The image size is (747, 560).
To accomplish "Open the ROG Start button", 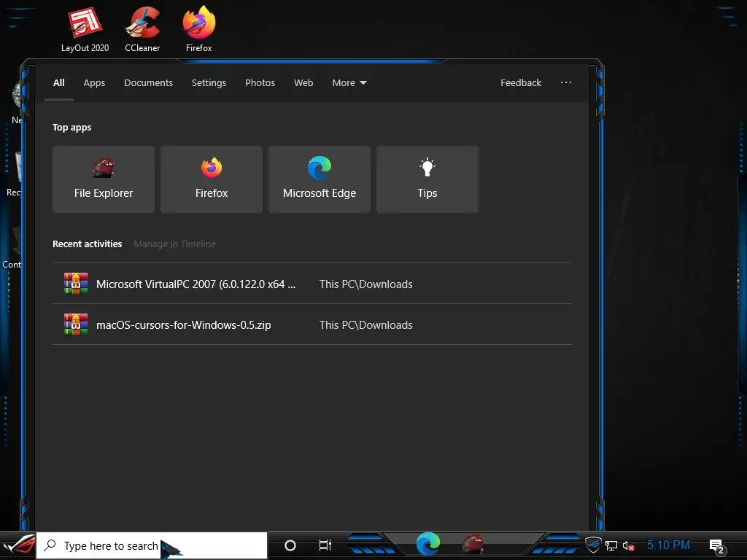I will [18, 545].
